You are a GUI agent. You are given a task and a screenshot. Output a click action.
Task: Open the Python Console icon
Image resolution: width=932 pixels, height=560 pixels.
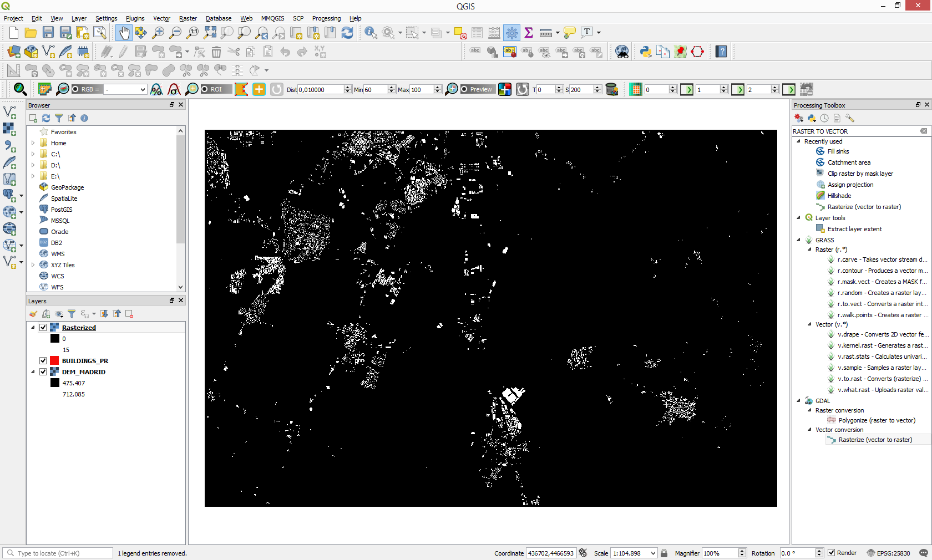[645, 52]
